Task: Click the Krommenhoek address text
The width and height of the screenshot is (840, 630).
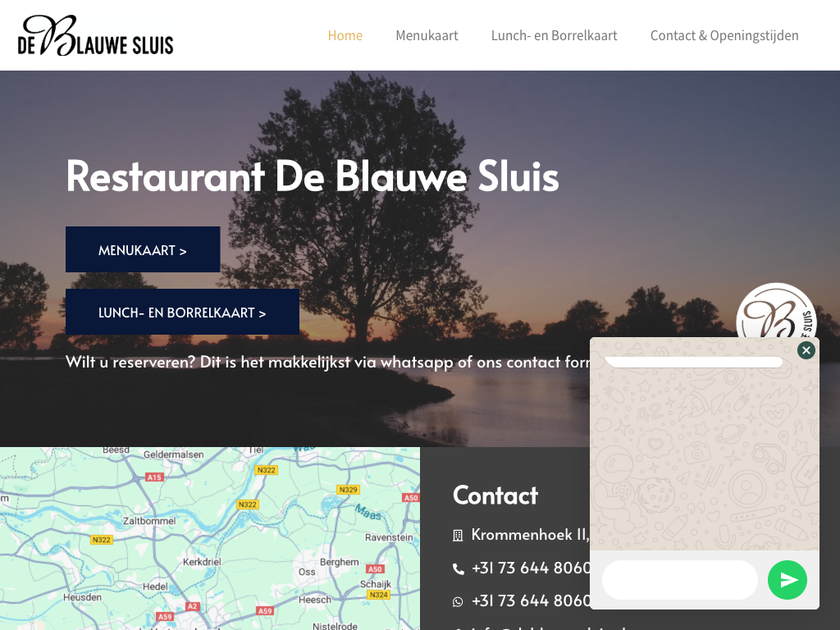Action: [x=530, y=535]
